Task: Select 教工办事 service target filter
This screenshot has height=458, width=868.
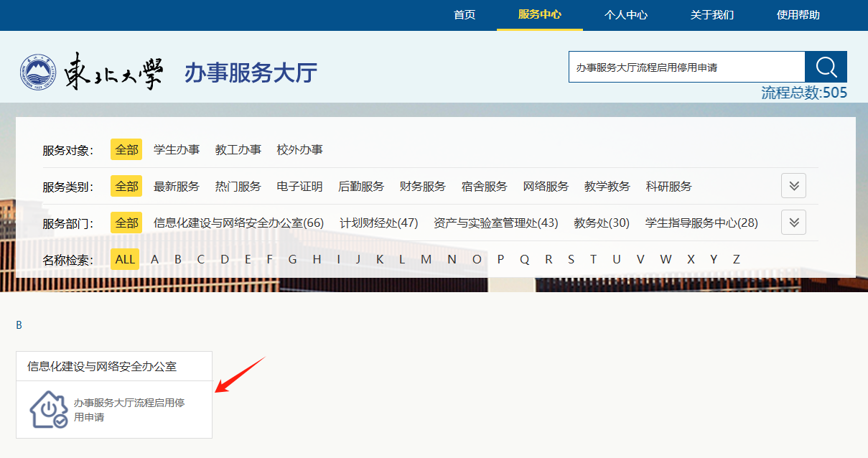Action: point(238,150)
